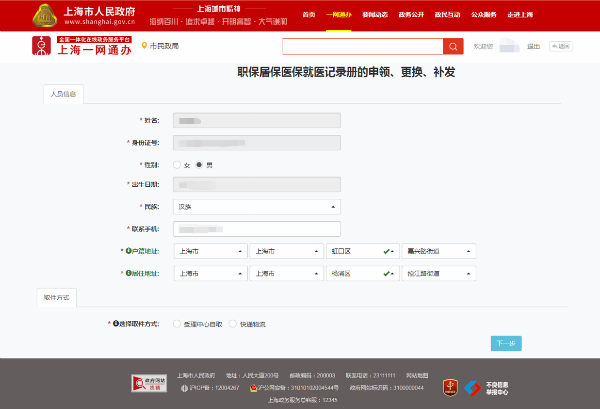
Task: Open 要闻动态 in top navigation
Action: [x=375, y=15]
